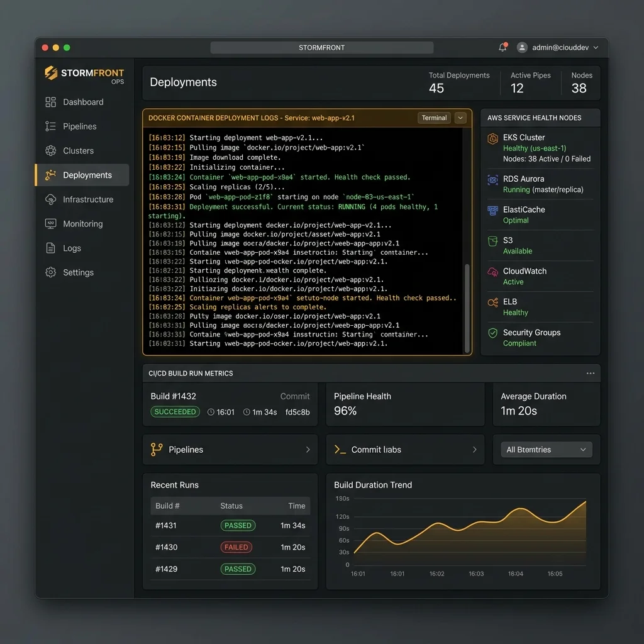The height and width of the screenshot is (644, 644).
Task: Click the 'Scaling replicas (2/5)...' log line
Action: tap(216, 187)
